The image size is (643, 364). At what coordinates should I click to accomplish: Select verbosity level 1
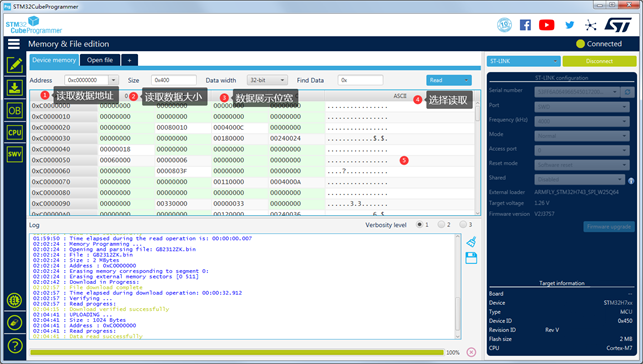click(x=419, y=224)
